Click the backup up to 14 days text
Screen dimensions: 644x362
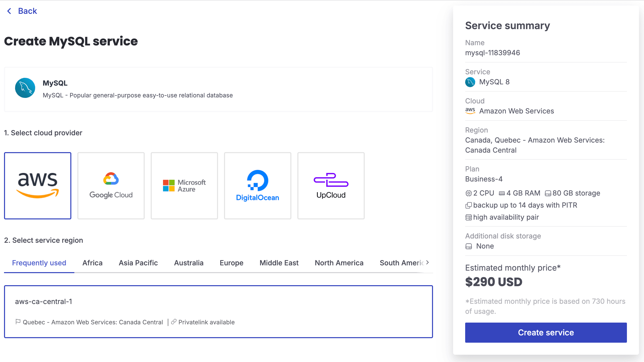tap(525, 205)
